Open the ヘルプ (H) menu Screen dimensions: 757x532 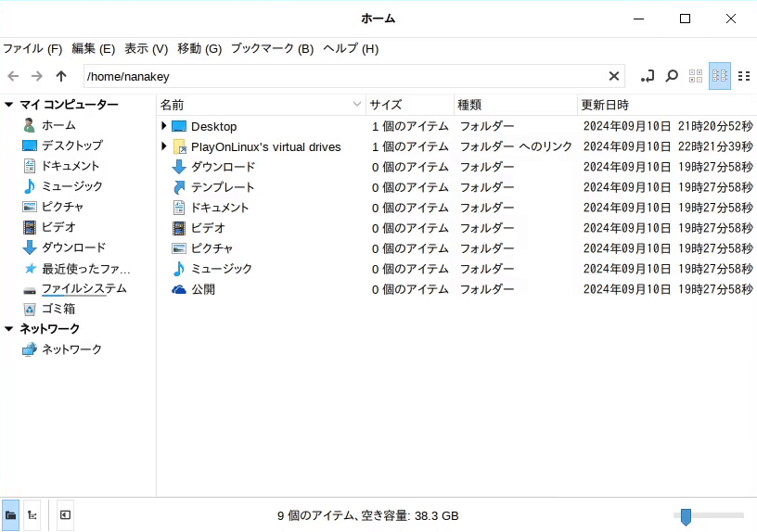click(351, 49)
